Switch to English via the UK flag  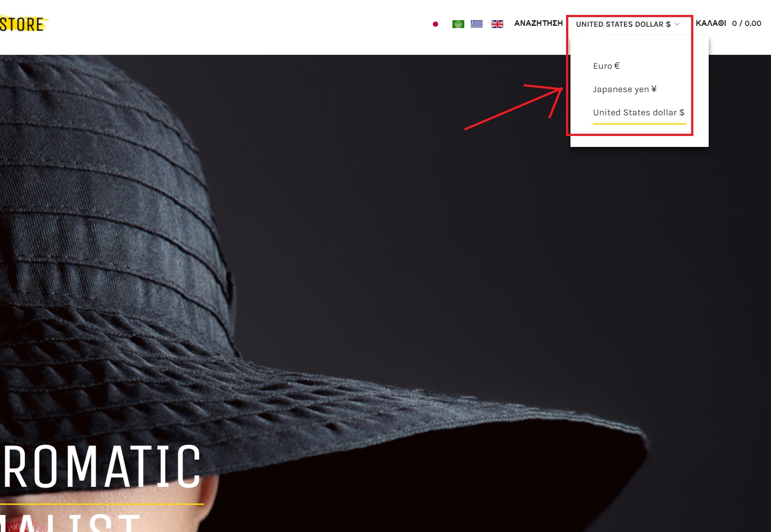pos(497,24)
